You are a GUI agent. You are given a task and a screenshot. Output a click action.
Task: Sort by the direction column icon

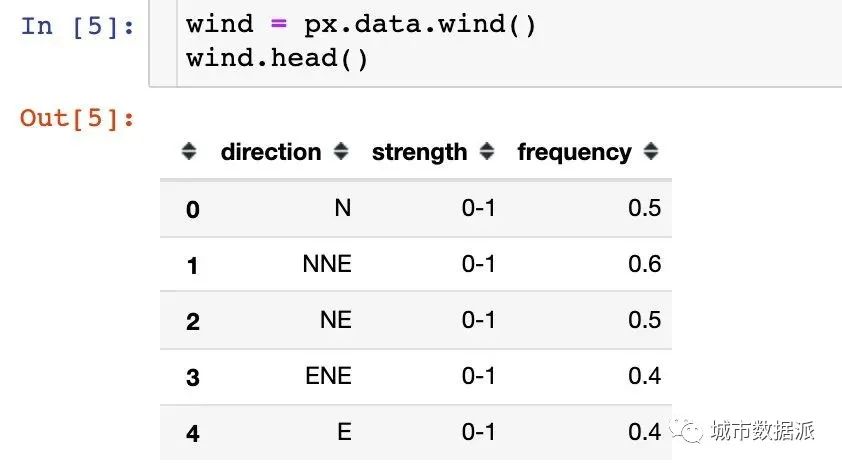341,151
